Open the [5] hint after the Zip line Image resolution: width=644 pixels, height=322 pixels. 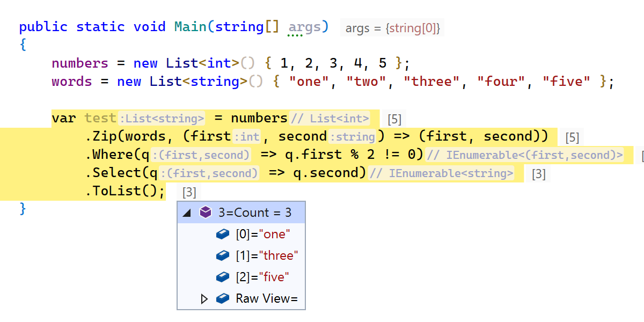(572, 137)
